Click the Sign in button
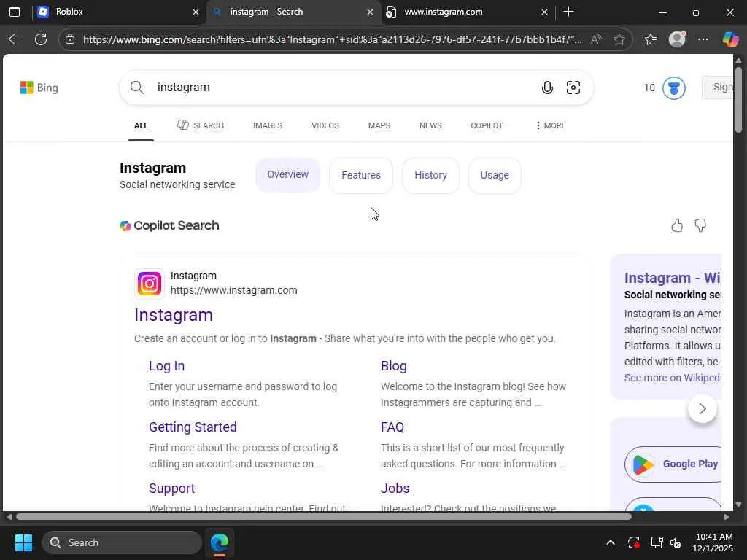The height and width of the screenshot is (560, 747). click(x=717, y=87)
